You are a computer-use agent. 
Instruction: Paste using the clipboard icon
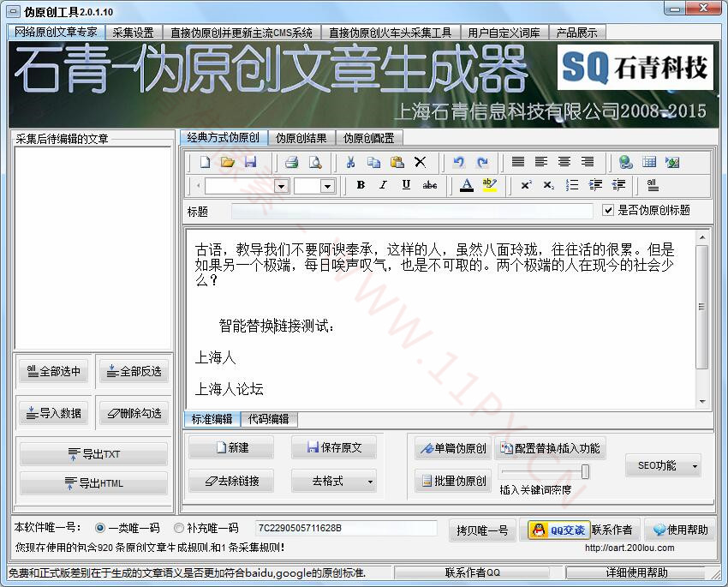pyautogui.click(x=397, y=162)
